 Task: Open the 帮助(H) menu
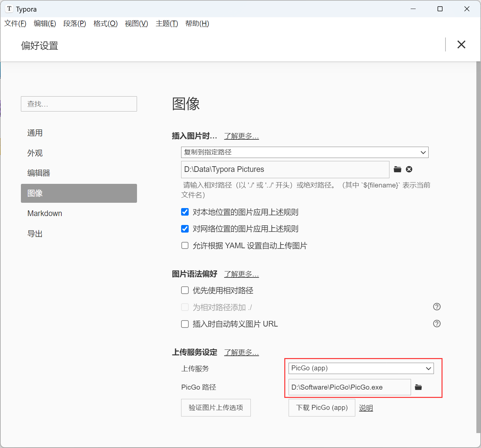coord(197,24)
